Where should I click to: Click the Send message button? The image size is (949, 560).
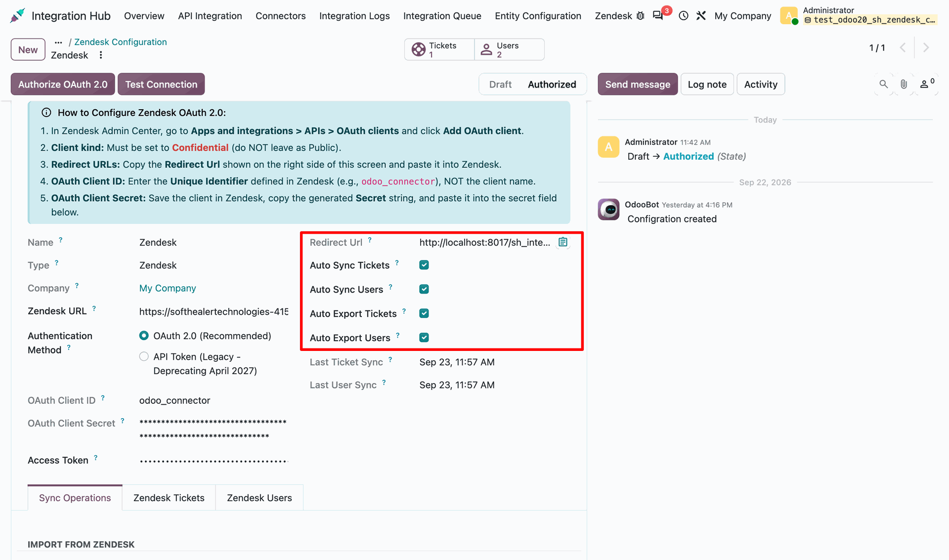coord(638,84)
